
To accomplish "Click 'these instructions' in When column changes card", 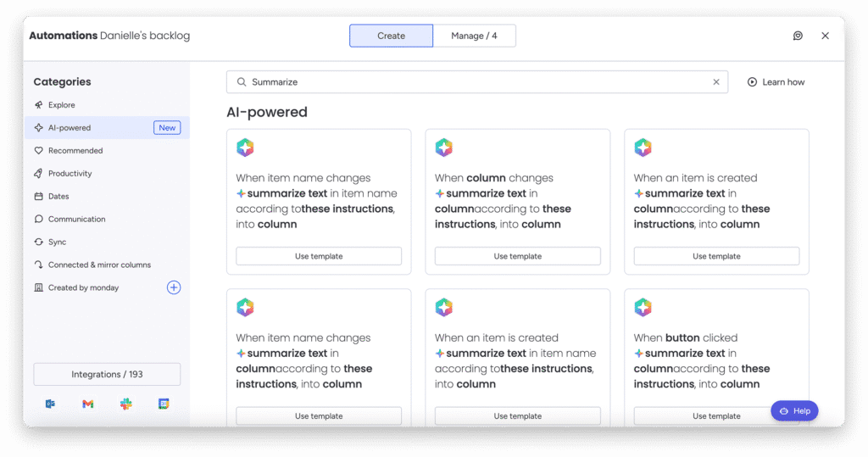I will pos(503,216).
